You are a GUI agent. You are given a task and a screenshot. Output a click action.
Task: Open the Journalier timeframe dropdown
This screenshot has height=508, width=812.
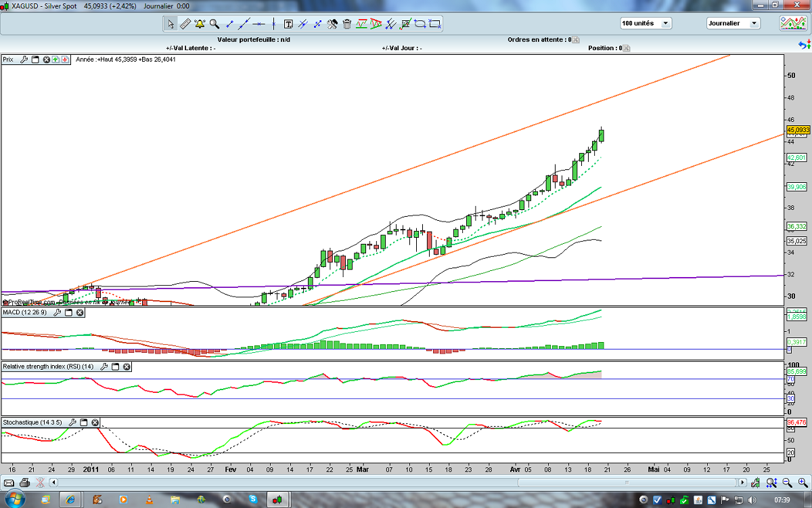[733, 23]
